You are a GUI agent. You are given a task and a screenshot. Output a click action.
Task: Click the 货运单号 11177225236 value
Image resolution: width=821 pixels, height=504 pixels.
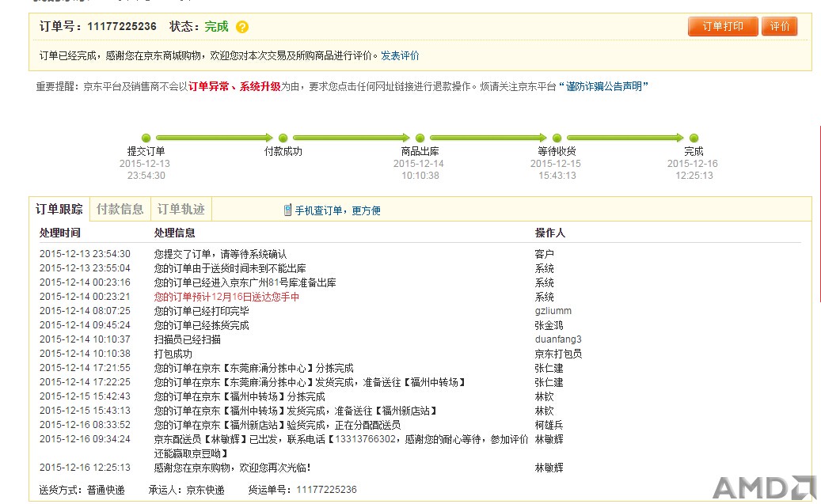326,490
